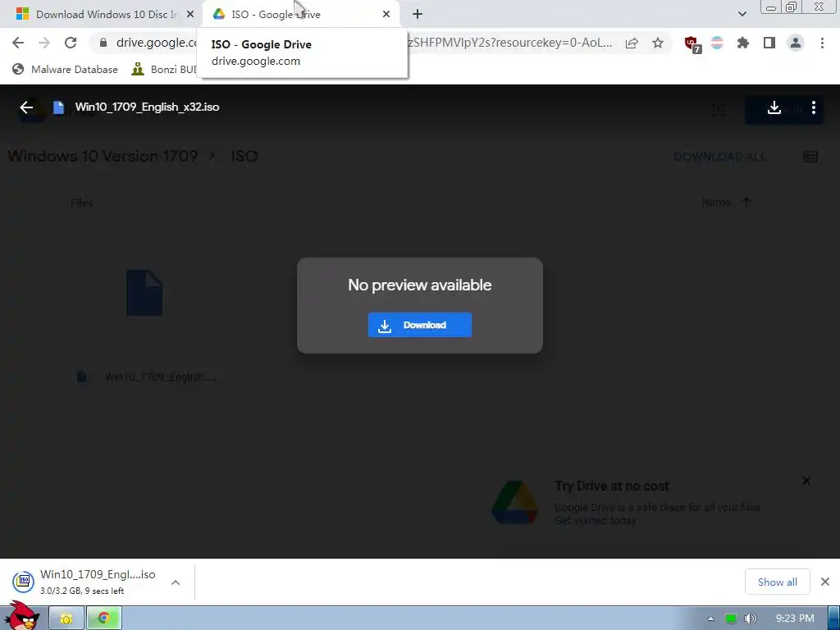Open a new tab with plus button

tap(418, 14)
